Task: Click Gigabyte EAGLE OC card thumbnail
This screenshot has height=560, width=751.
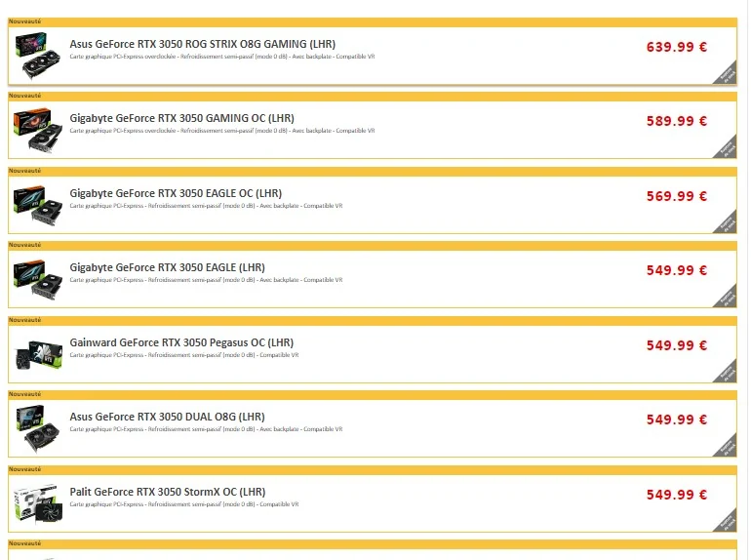Action: tap(38, 206)
